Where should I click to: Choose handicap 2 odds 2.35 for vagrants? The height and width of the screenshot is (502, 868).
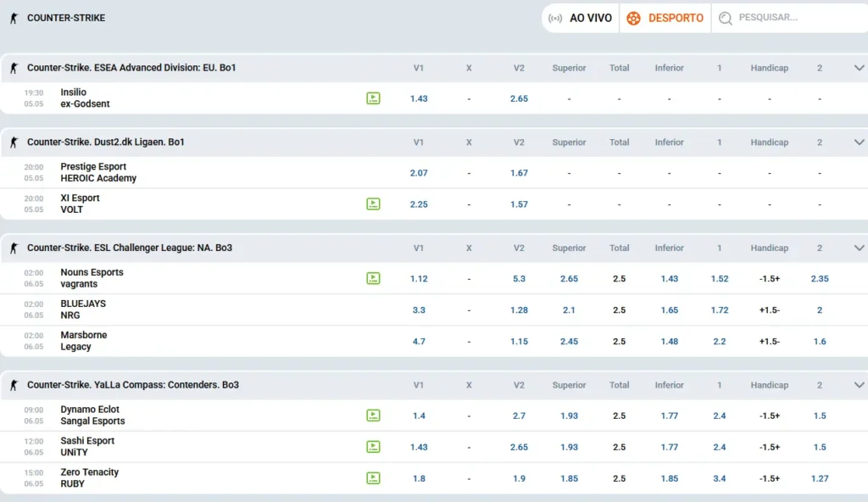(x=820, y=279)
